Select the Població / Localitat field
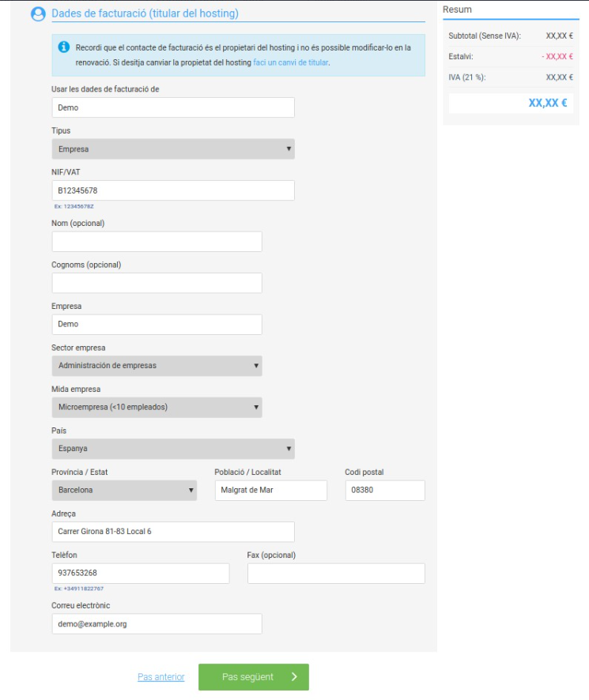 point(271,490)
